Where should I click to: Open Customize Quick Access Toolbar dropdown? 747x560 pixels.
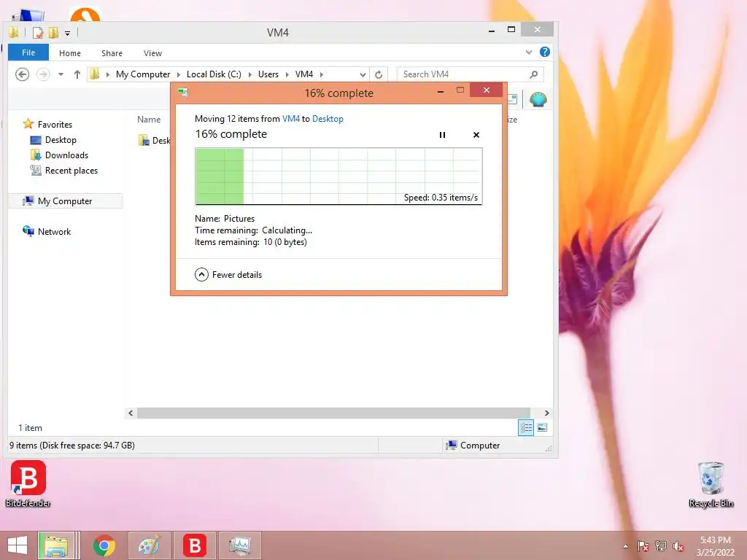tap(68, 34)
